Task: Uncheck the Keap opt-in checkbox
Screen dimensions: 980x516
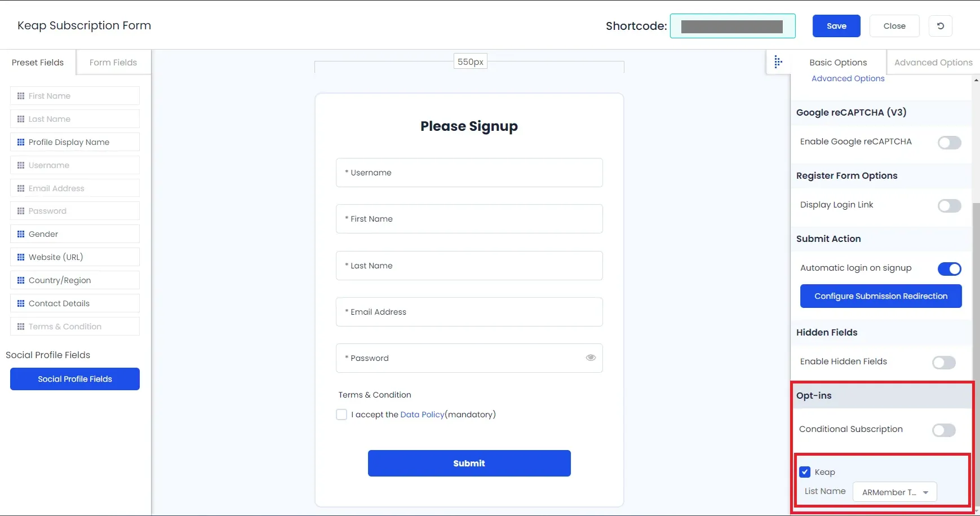Action: click(x=805, y=472)
